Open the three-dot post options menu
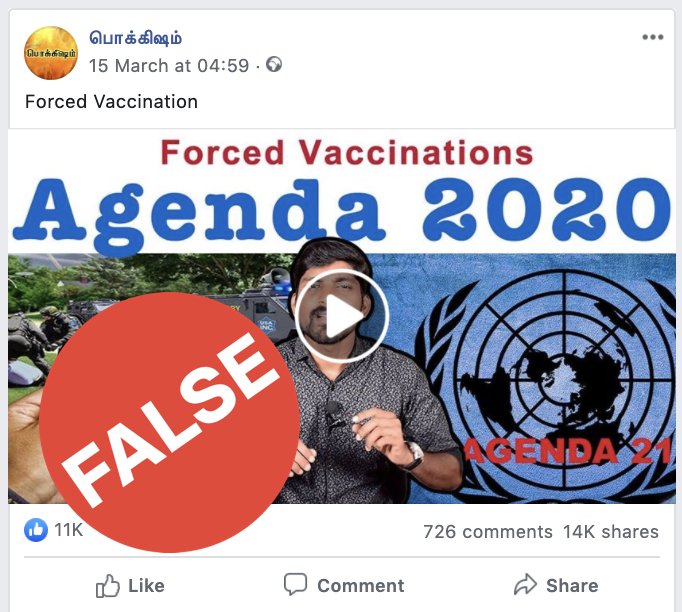 click(x=653, y=37)
